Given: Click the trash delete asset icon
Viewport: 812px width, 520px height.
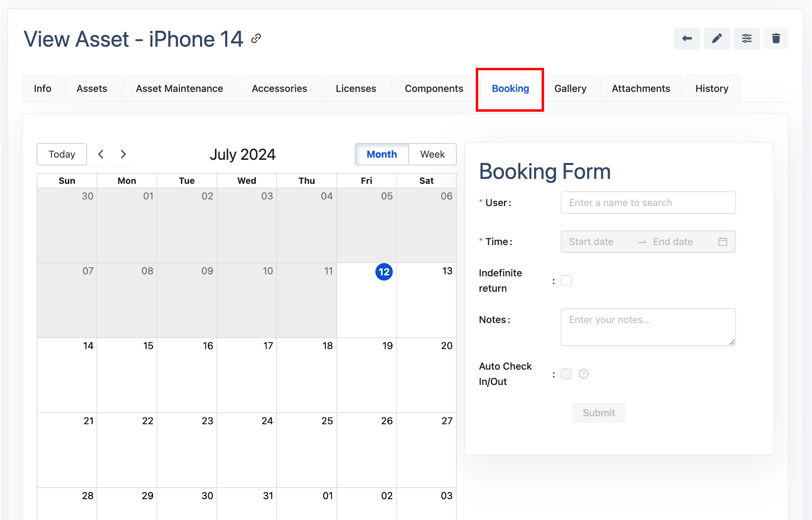Looking at the screenshot, I should coord(776,39).
